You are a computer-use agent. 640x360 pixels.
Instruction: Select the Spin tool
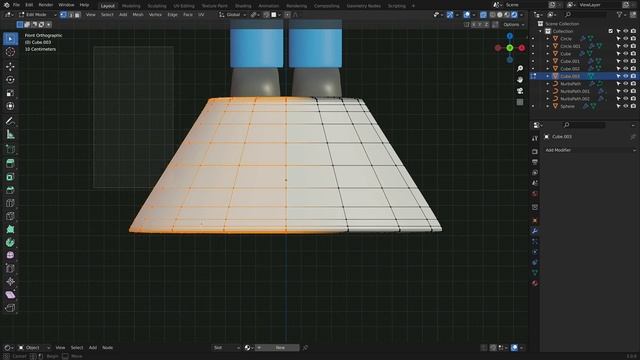pos(10,242)
